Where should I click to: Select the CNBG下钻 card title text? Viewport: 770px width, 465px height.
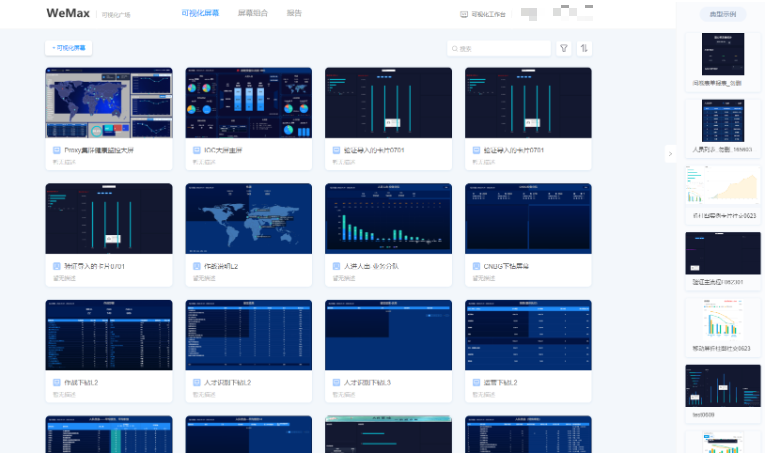(x=506, y=266)
